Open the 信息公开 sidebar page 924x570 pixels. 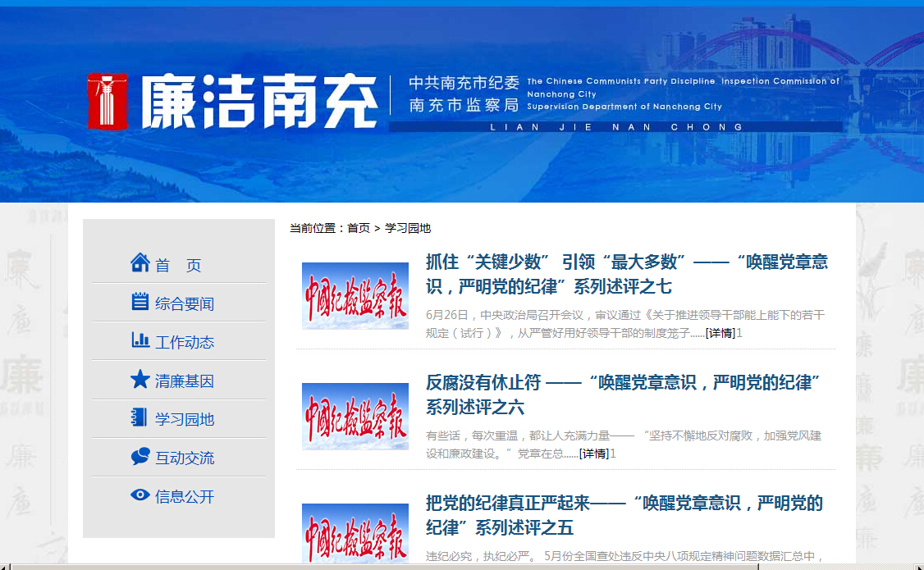[x=185, y=497]
